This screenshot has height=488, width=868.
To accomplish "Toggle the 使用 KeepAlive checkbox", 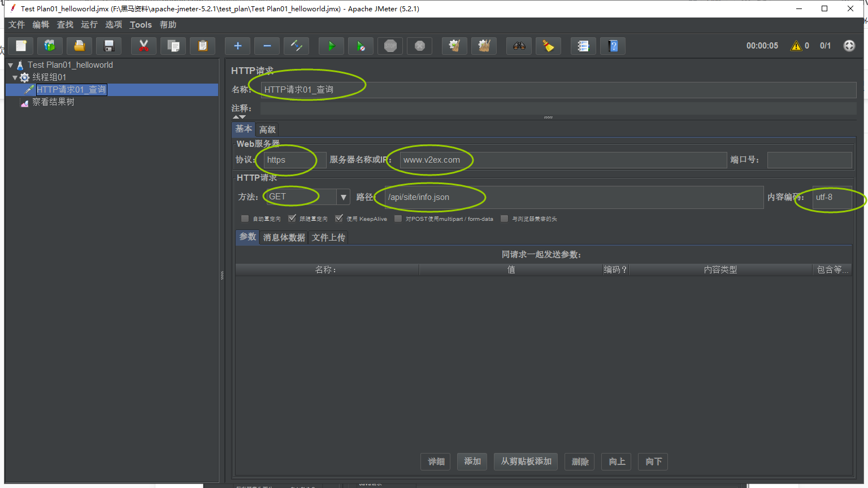I will click(339, 219).
